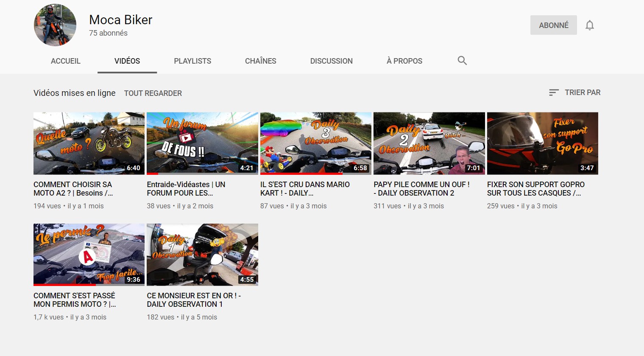644x356 pixels.
Task: Open title COMMENT CHOISIR SA MOTO A2
Action: (73, 189)
